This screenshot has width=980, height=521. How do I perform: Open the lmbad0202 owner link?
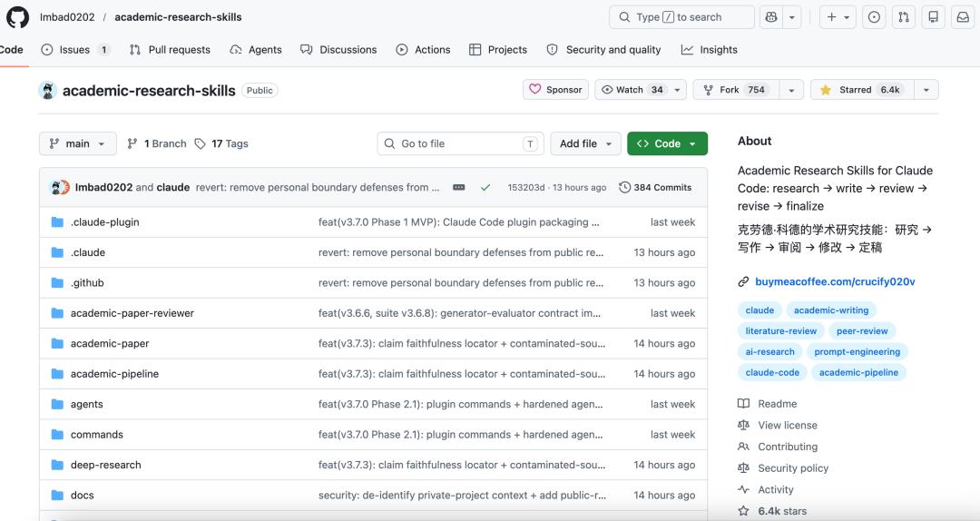click(67, 17)
